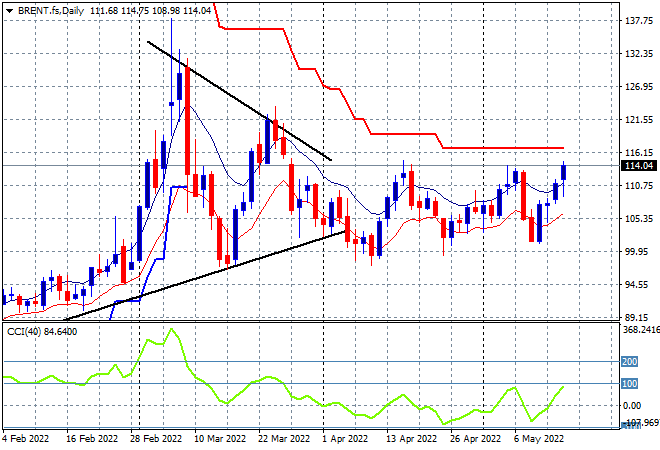Click the 99.95 price scale label
Image resolution: width=660 pixels, height=450 pixels.
639,252
